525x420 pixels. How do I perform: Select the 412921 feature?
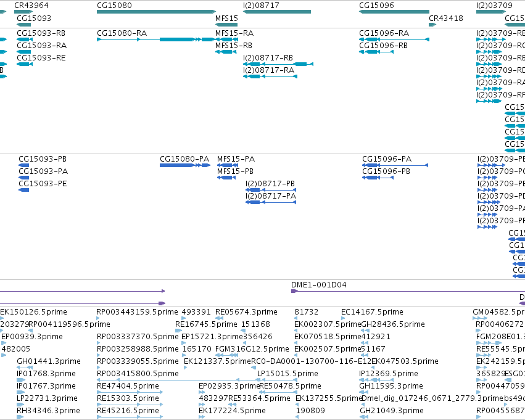pos(365,343)
